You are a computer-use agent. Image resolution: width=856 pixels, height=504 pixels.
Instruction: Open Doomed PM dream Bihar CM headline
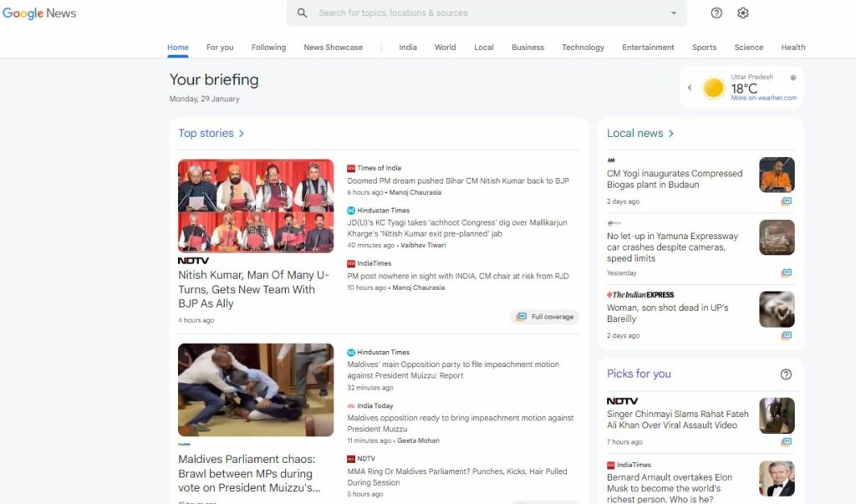point(458,181)
